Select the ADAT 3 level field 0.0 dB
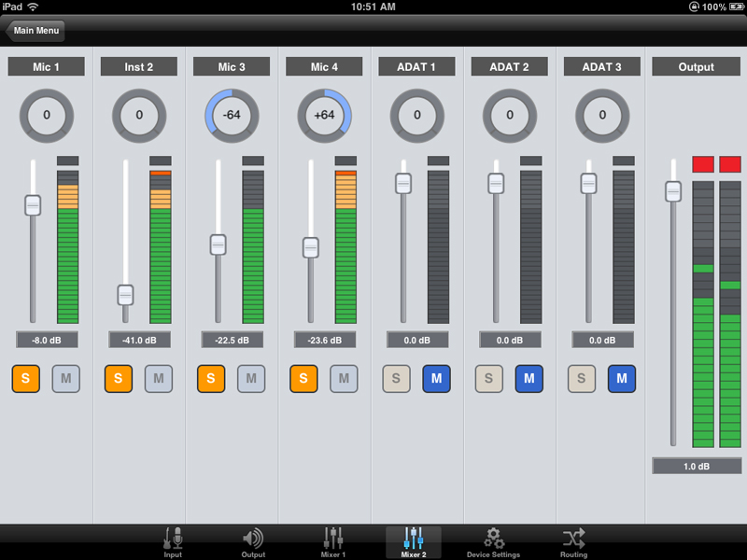This screenshot has height=560, width=747. click(x=602, y=340)
